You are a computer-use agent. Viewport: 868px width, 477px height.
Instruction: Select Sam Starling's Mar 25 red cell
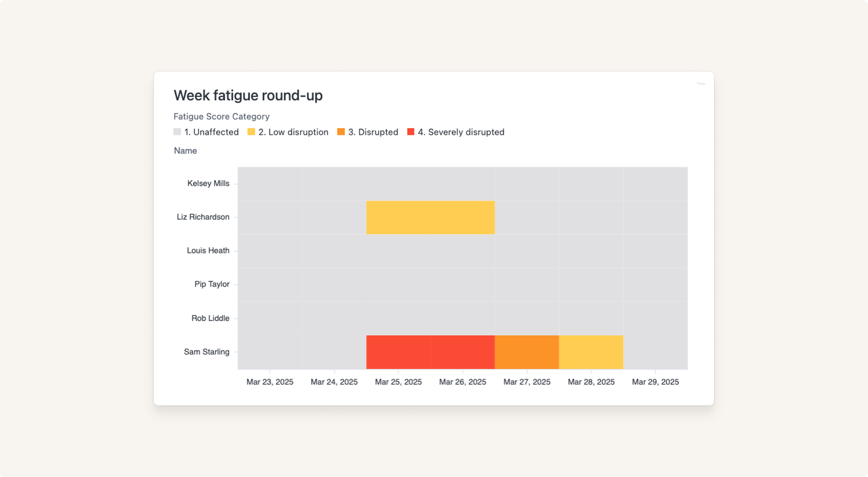[398, 352]
